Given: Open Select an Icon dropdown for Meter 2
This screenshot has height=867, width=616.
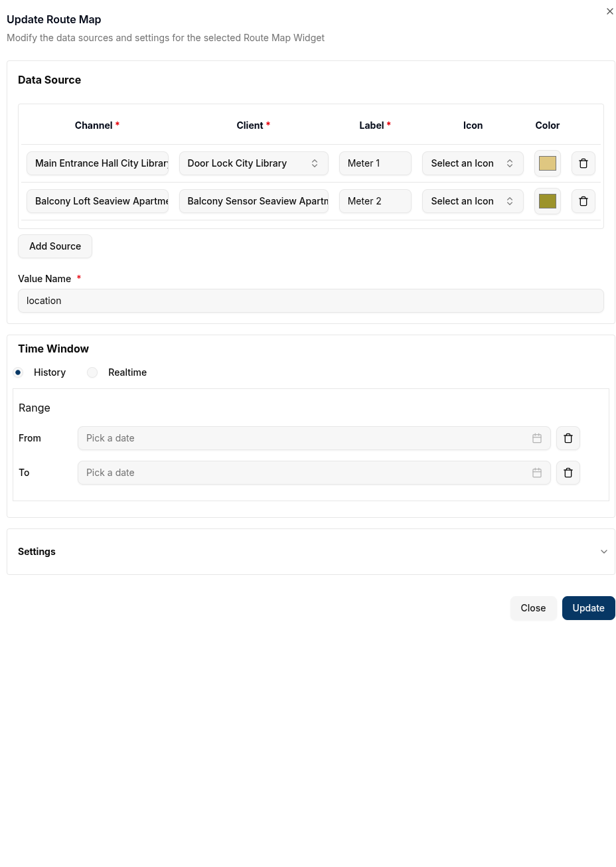Looking at the screenshot, I should pos(472,201).
